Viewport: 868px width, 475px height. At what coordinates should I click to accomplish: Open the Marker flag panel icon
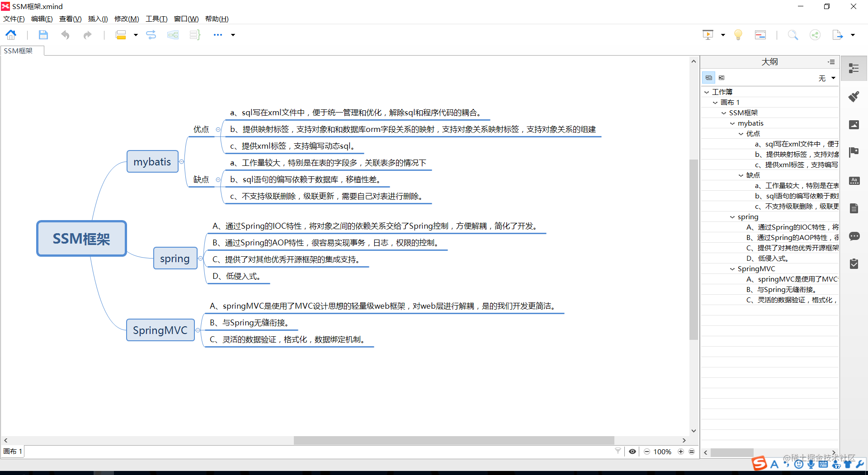(x=854, y=152)
